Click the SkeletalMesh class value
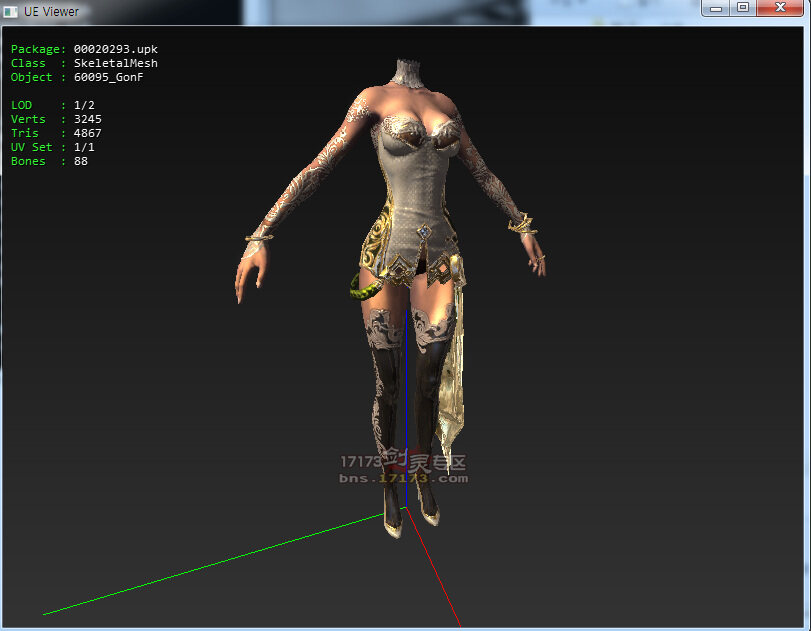 click(115, 63)
